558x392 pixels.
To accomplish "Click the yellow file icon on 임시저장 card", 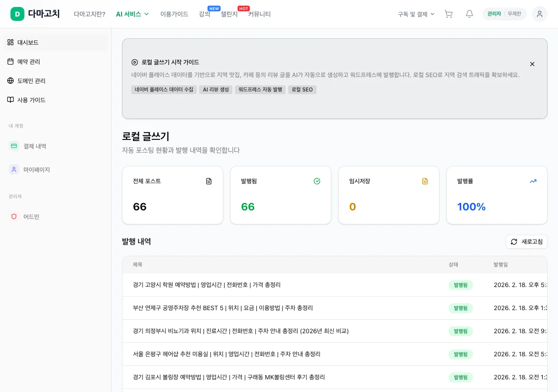I will point(425,181).
